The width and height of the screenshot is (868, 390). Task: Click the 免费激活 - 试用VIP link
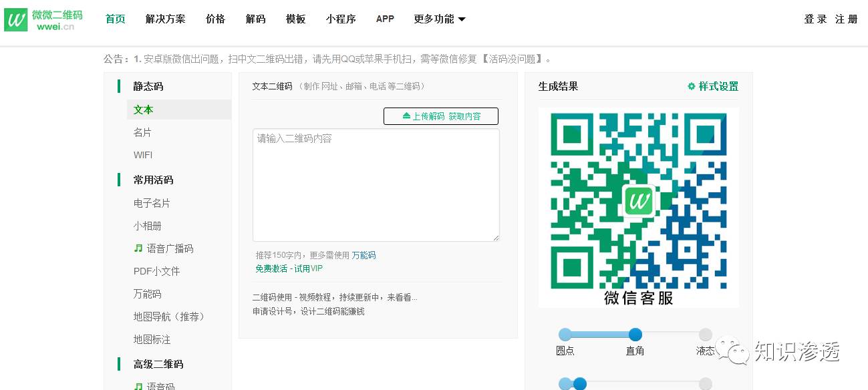click(x=289, y=268)
